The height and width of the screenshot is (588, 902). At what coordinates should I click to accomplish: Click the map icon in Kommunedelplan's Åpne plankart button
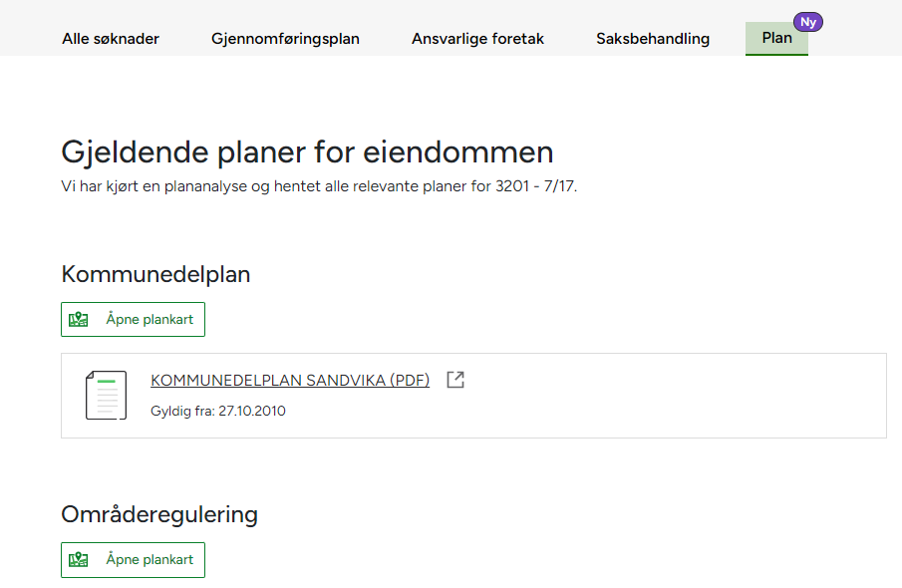(x=77, y=319)
